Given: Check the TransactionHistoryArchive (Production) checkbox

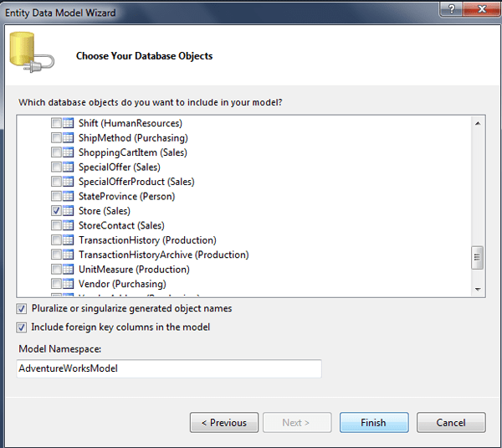Looking at the screenshot, I should pyautogui.click(x=56, y=255).
